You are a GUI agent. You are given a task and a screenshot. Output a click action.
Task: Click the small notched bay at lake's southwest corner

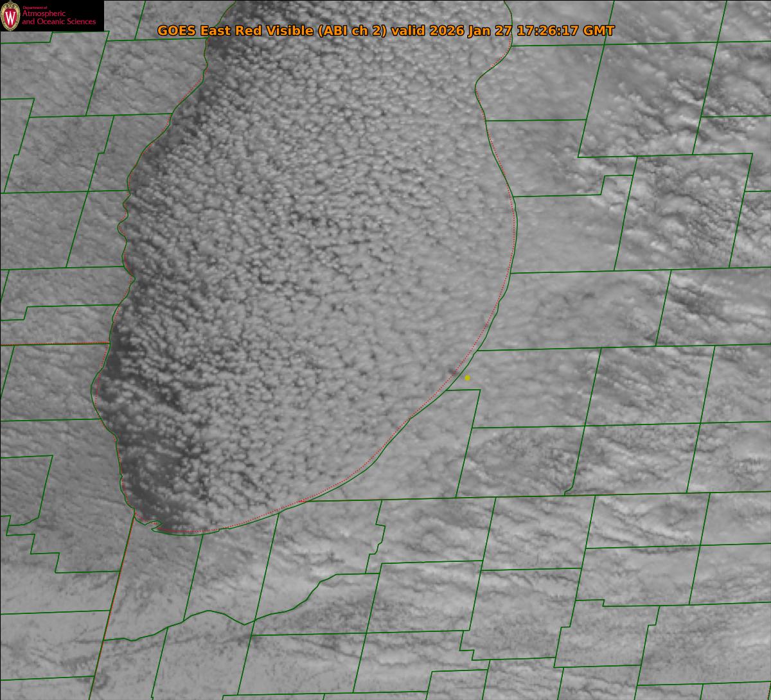(153, 525)
